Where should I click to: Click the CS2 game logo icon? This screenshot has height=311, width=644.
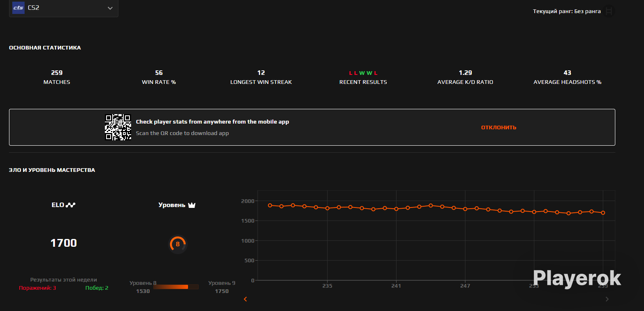18,8
